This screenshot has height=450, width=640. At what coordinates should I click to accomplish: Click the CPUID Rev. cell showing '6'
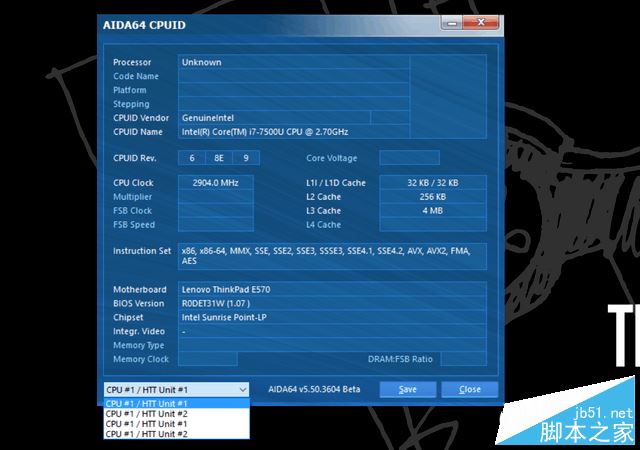(x=192, y=158)
